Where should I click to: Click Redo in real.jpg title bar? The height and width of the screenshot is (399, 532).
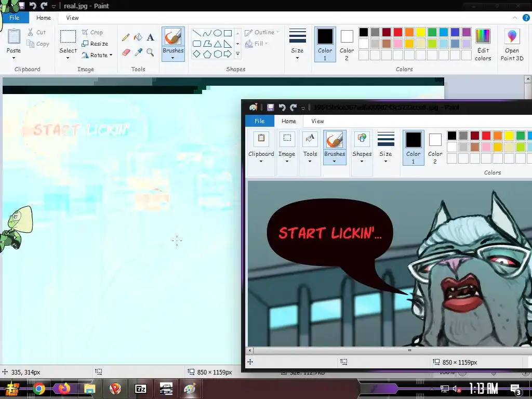click(x=44, y=5)
